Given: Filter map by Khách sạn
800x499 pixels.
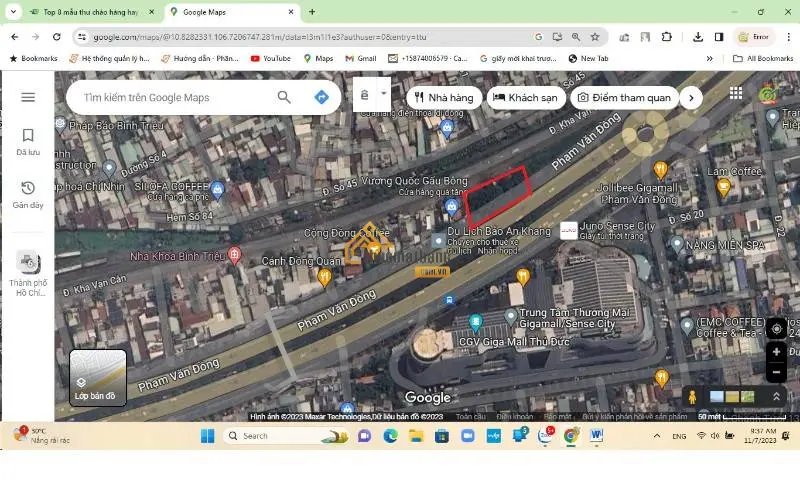Looking at the screenshot, I should point(525,97).
